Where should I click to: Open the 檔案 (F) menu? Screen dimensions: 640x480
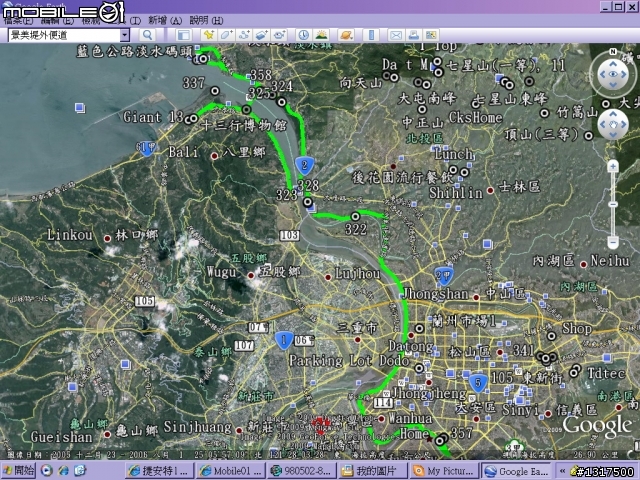pyautogui.click(x=18, y=20)
